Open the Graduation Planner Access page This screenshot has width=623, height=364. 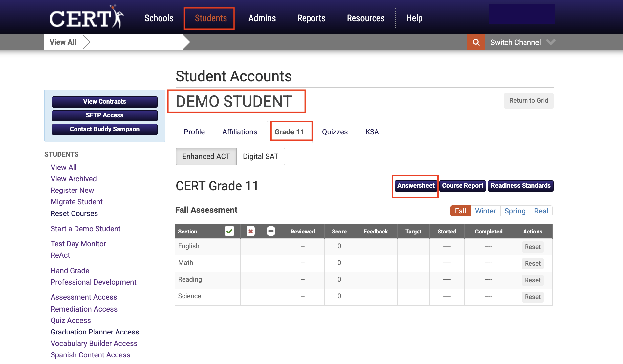pos(95,332)
